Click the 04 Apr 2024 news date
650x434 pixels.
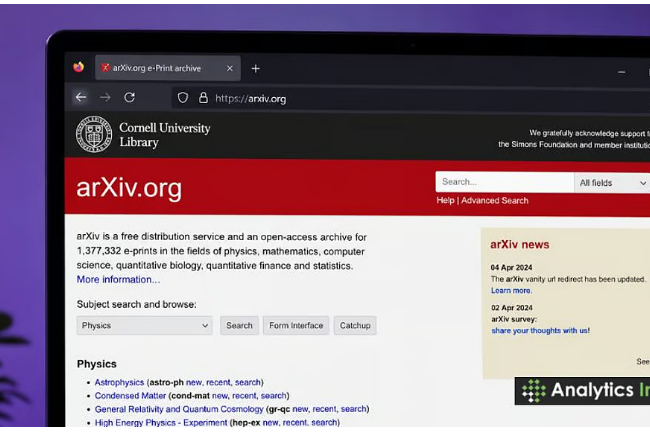coord(512,267)
